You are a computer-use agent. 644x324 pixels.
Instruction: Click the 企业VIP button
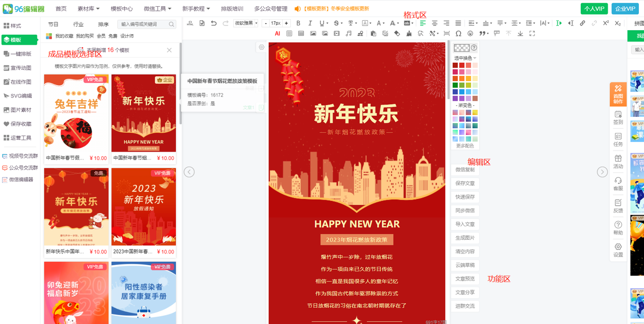(625, 9)
